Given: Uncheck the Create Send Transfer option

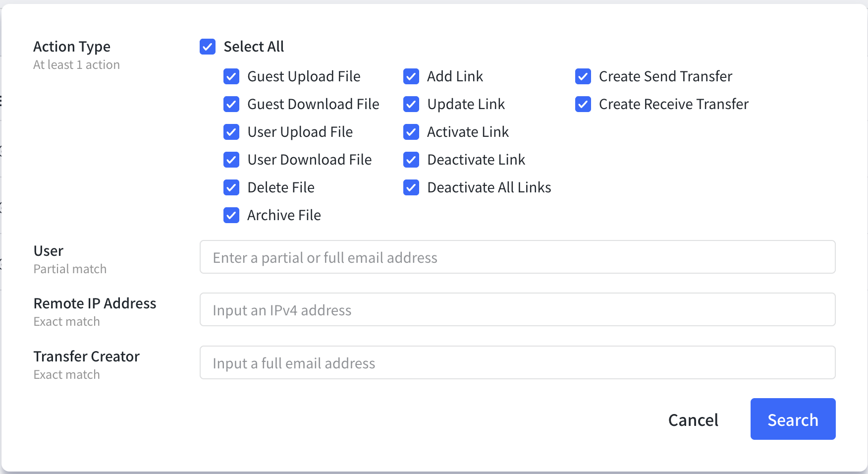Looking at the screenshot, I should click(583, 76).
